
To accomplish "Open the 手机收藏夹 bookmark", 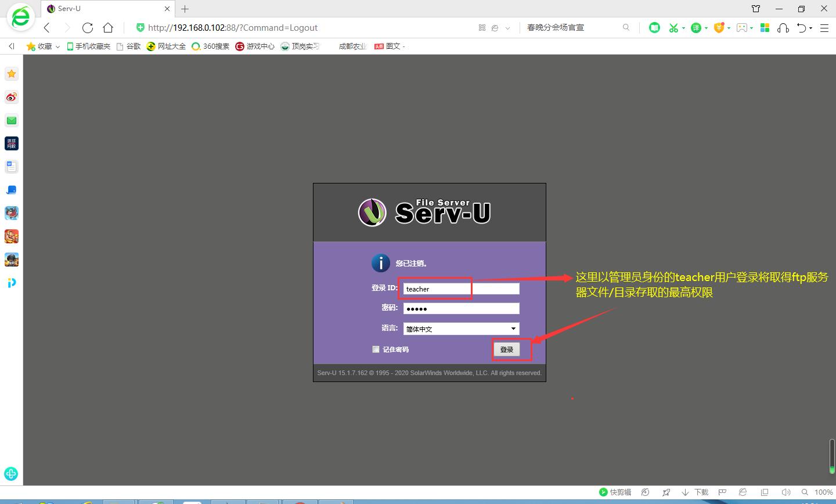I will click(88, 46).
